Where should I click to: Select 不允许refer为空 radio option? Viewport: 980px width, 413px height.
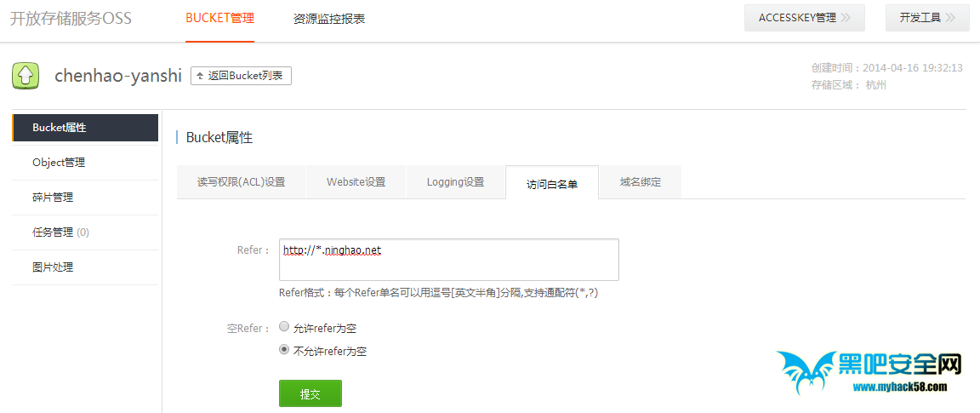[x=284, y=350]
